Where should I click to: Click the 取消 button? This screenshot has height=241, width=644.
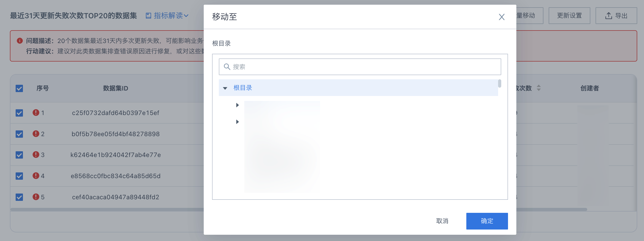[442, 221]
